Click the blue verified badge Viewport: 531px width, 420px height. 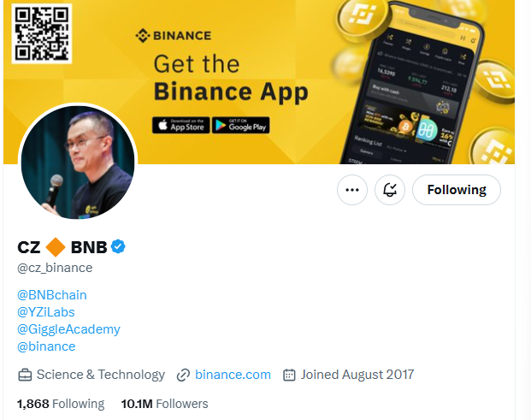click(x=118, y=246)
